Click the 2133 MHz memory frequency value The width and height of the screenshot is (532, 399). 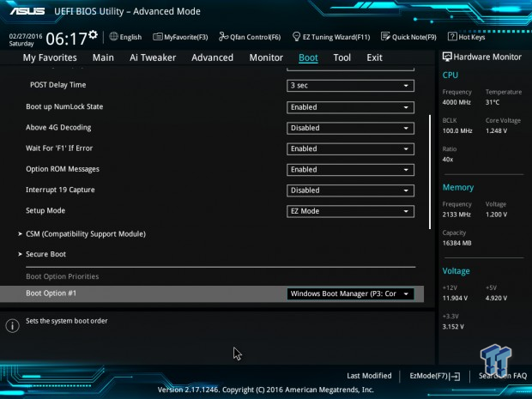(x=456, y=215)
